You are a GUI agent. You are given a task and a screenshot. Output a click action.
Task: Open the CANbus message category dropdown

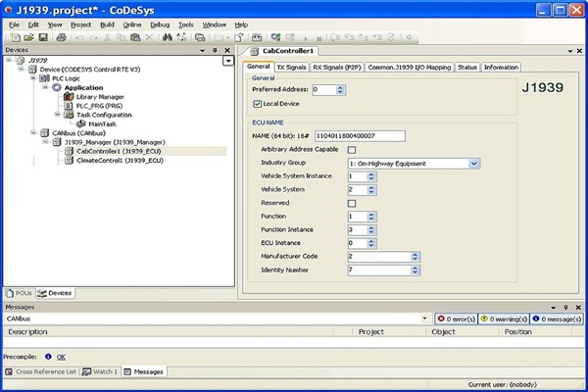pos(424,318)
